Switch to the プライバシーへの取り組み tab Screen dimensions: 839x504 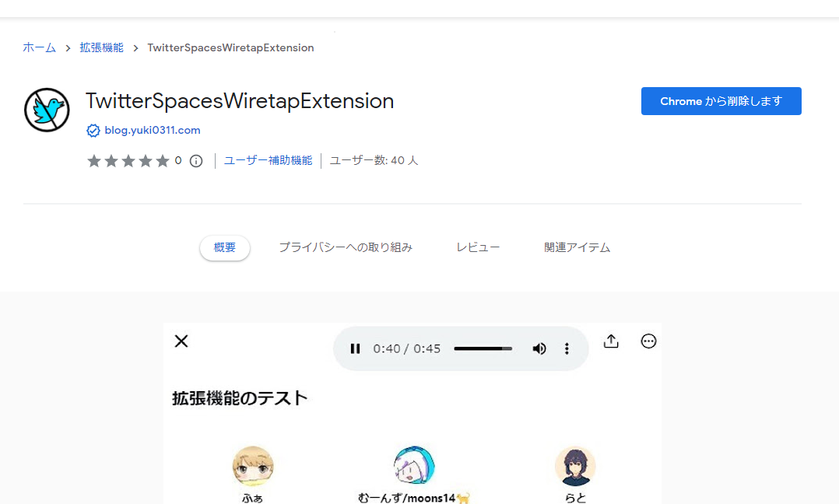pyautogui.click(x=346, y=247)
